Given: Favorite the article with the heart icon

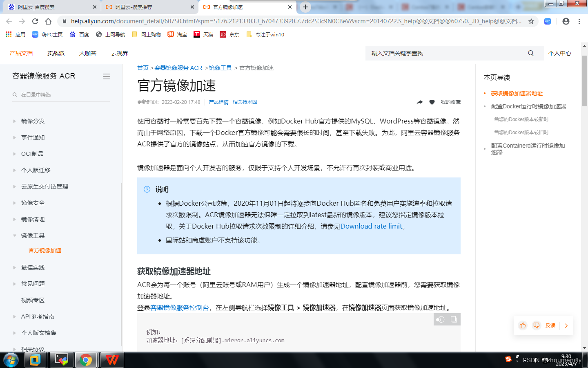Looking at the screenshot, I should tap(432, 102).
